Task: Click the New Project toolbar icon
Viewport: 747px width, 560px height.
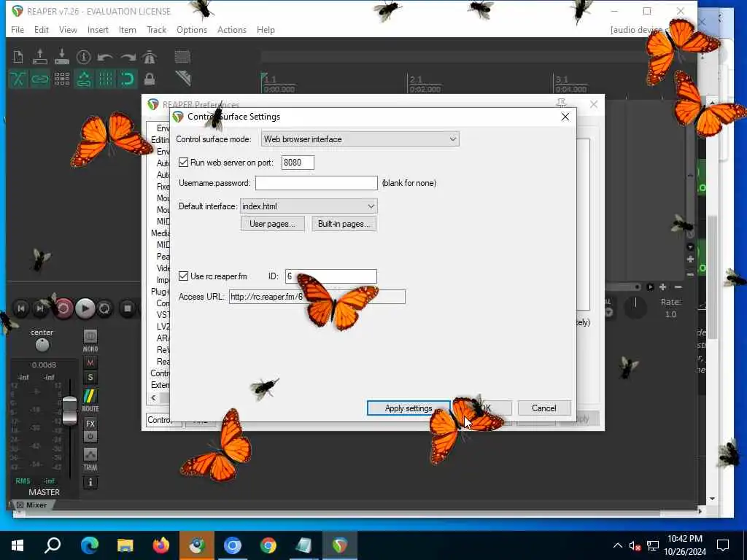Action: (18, 57)
